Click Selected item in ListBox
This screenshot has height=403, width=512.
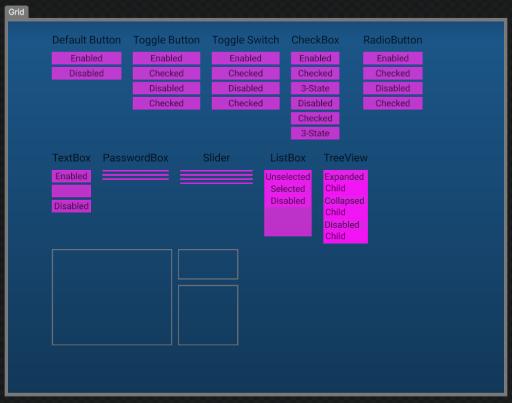pyautogui.click(x=288, y=189)
